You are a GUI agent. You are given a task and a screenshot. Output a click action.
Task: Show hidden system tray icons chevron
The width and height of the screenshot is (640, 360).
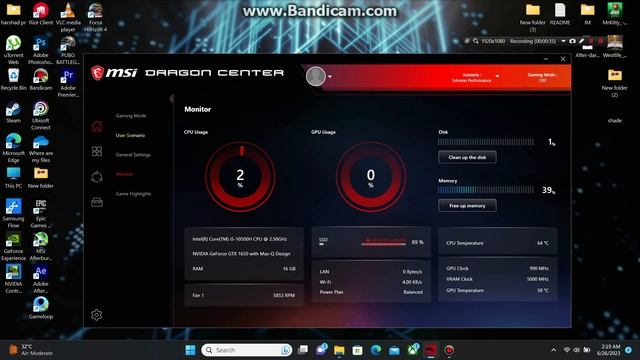pyautogui.click(x=553, y=350)
